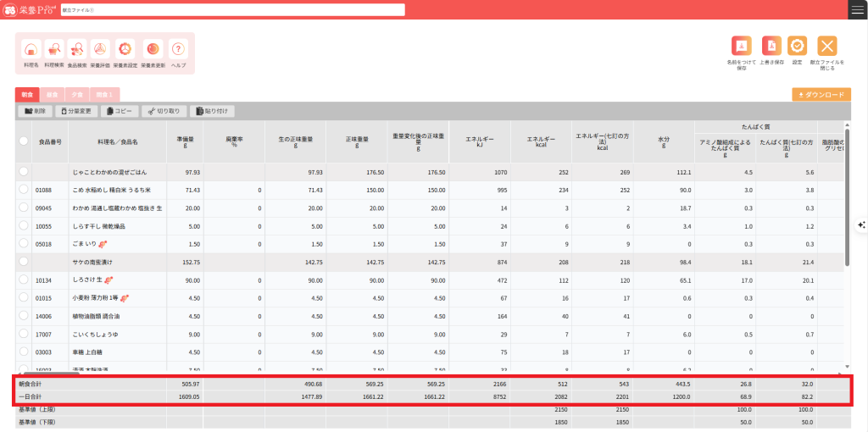Viewport: 868px width, 432px height.
Task: Open the 料理名 (dish name) tool
Action: (x=31, y=51)
